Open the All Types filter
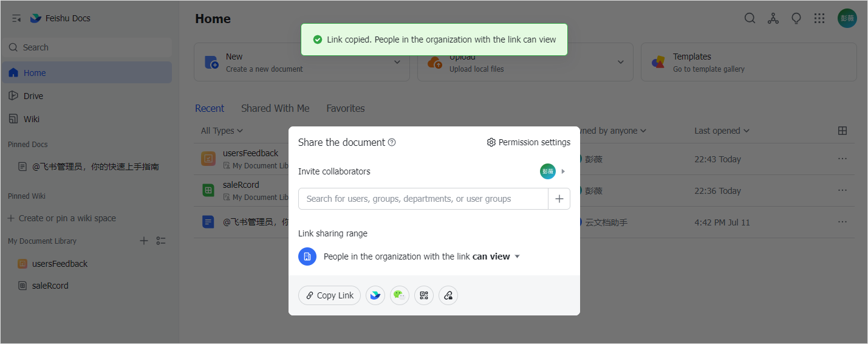Viewport: 868px width, 344px height. coord(222,131)
